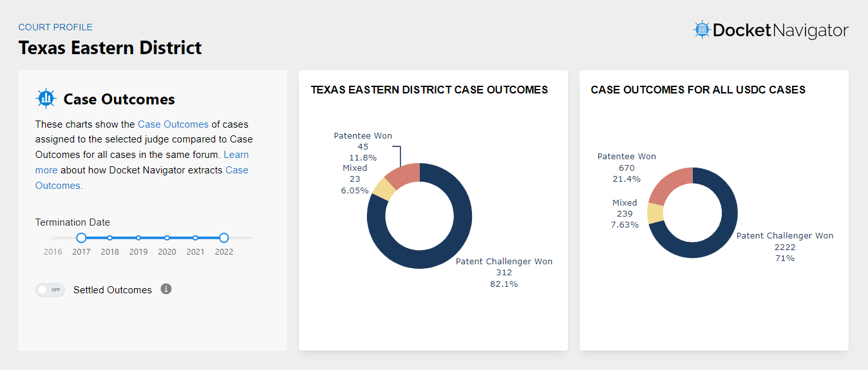Click the 2022 slider handle
This screenshot has height=370, width=868.
[224, 238]
